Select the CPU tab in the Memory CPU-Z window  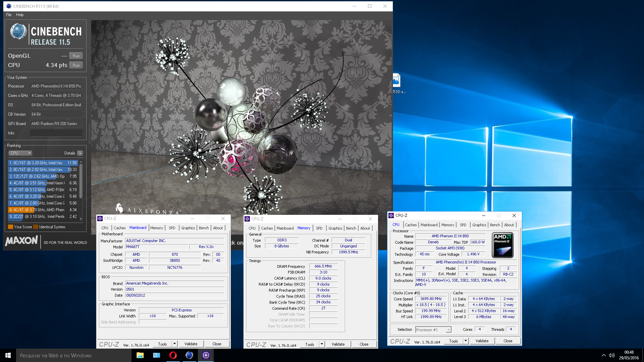252,228
